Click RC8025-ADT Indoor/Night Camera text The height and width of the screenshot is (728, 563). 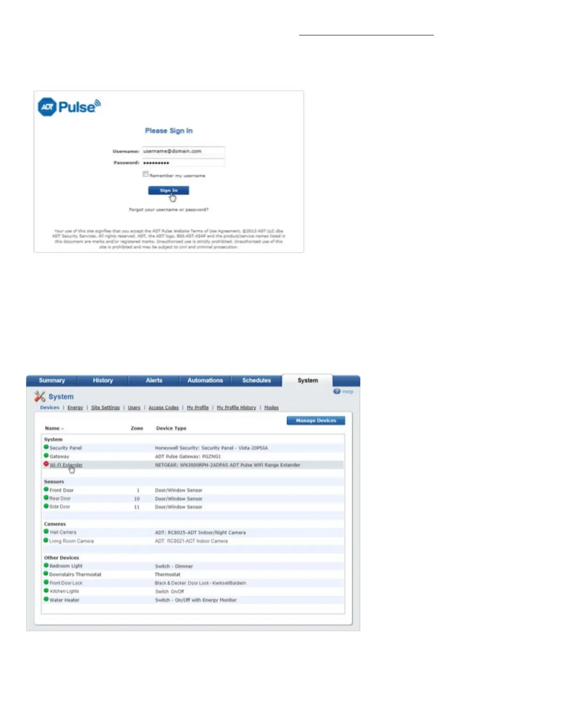click(x=201, y=533)
